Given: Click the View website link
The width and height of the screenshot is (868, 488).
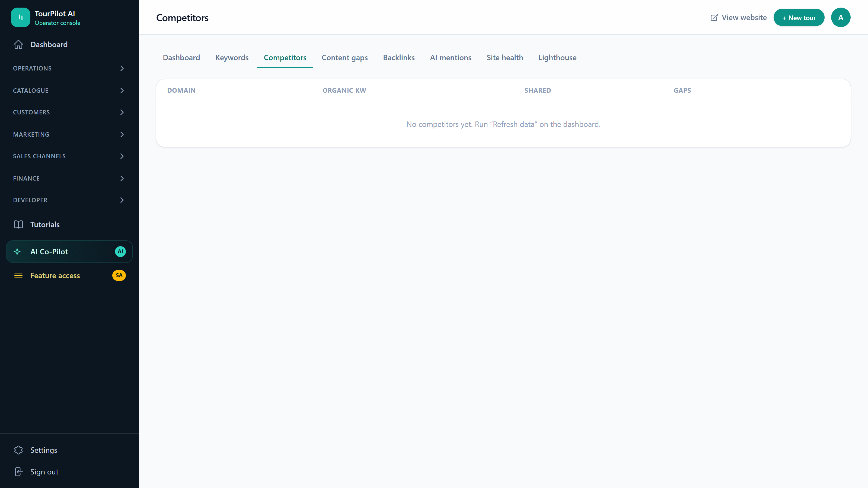Looking at the screenshot, I should point(739,18).
